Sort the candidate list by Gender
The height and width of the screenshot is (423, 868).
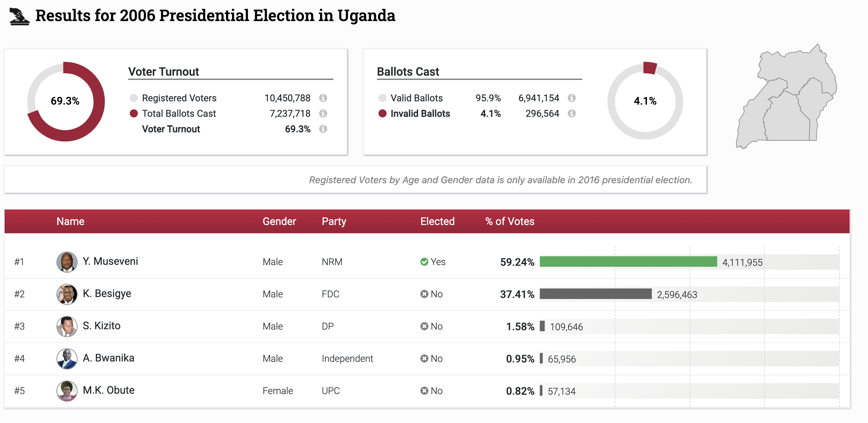coord(279,221)
